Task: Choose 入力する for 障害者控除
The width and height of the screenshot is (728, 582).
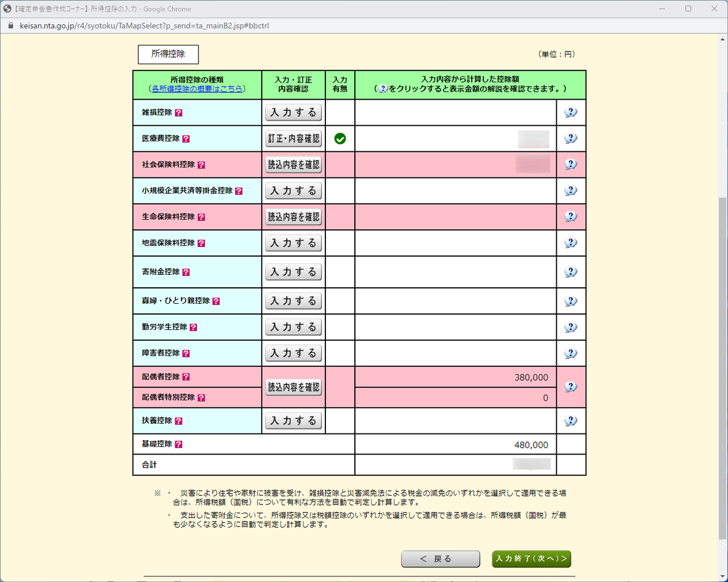Action: click(293, 354)
